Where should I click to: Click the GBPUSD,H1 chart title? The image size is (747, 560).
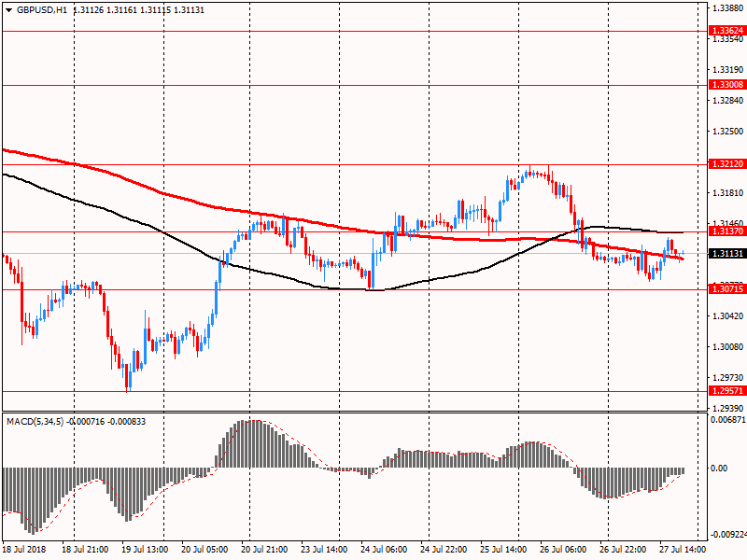(42, 10)
